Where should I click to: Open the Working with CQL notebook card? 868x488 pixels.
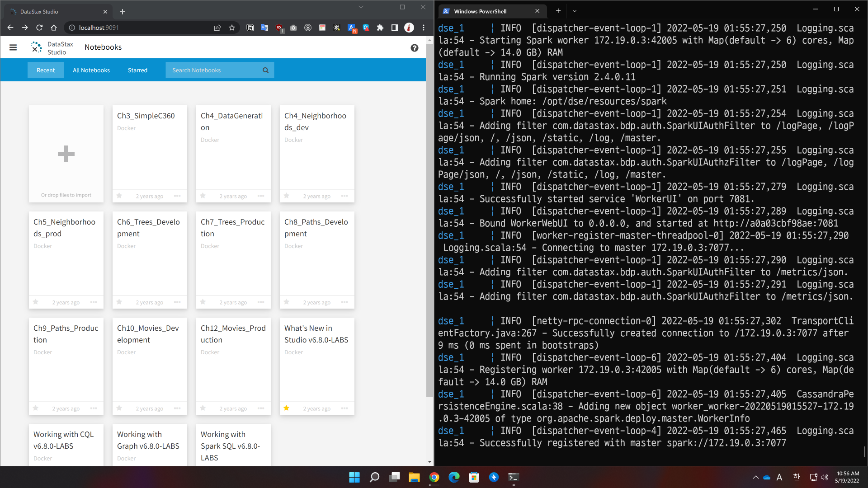66,445
